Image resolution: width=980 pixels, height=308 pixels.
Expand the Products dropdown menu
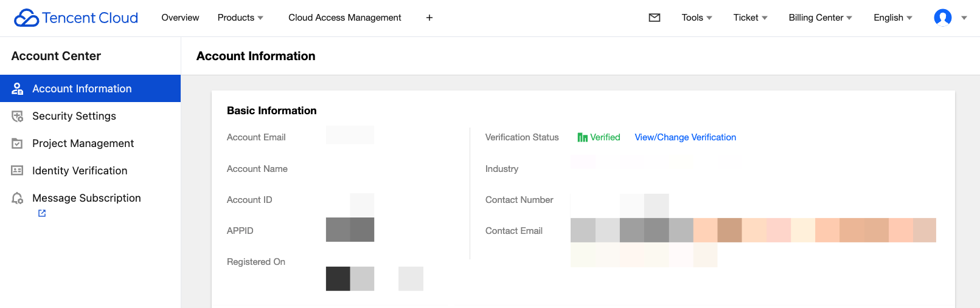coord(240,18)
